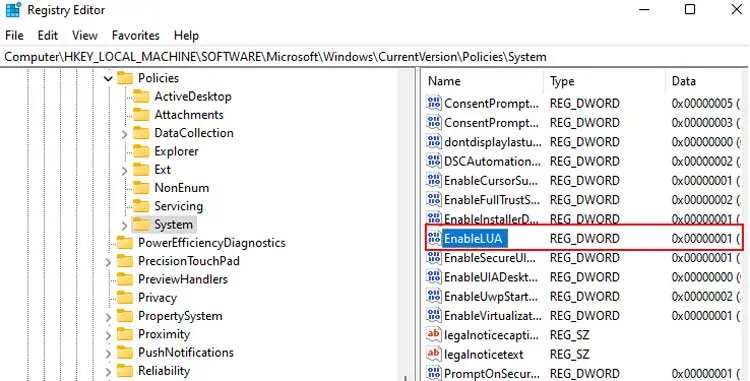
Task: Open the Edit menu
Action: (48, 35)
